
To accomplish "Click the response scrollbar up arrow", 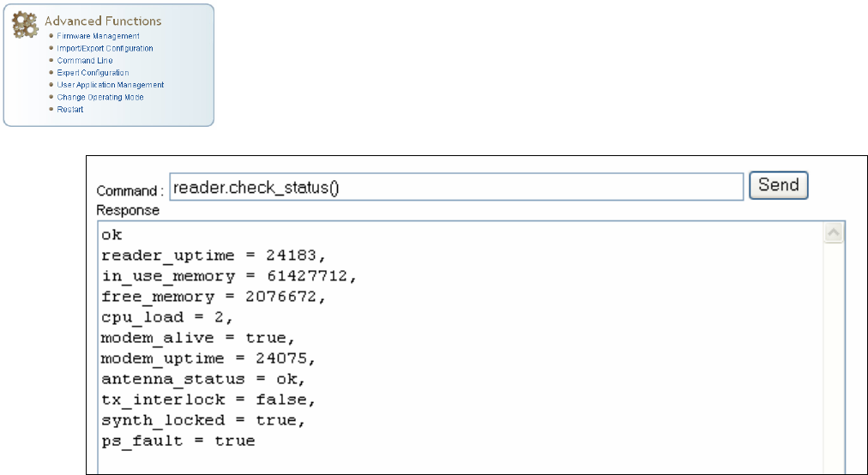I will (x=834, y=232).
